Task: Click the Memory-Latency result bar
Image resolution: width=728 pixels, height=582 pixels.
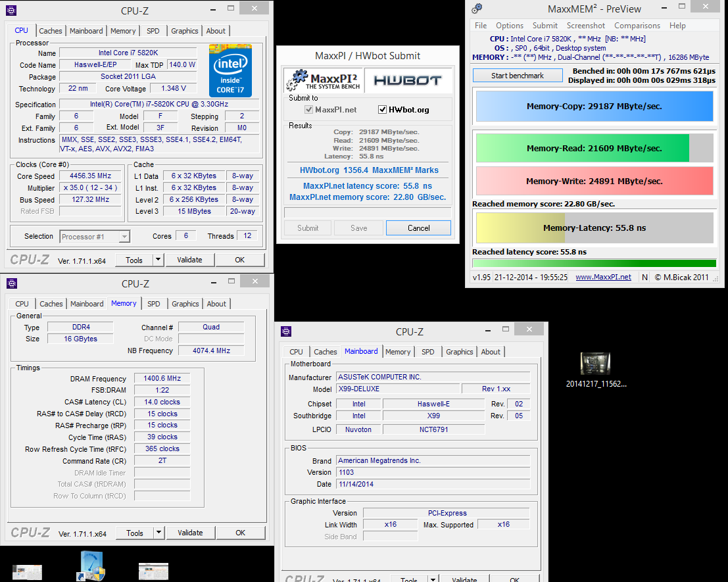Action: coord(595,228)
